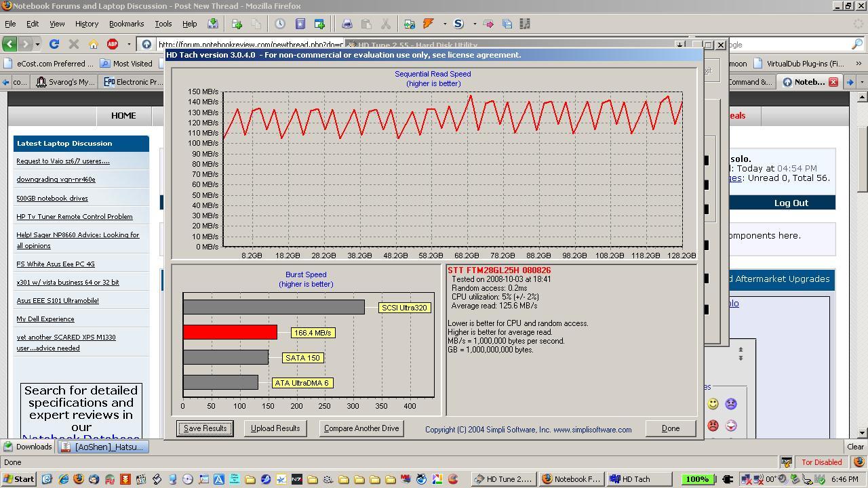Open eCost.com Preferred bookmark

[49, 64]
